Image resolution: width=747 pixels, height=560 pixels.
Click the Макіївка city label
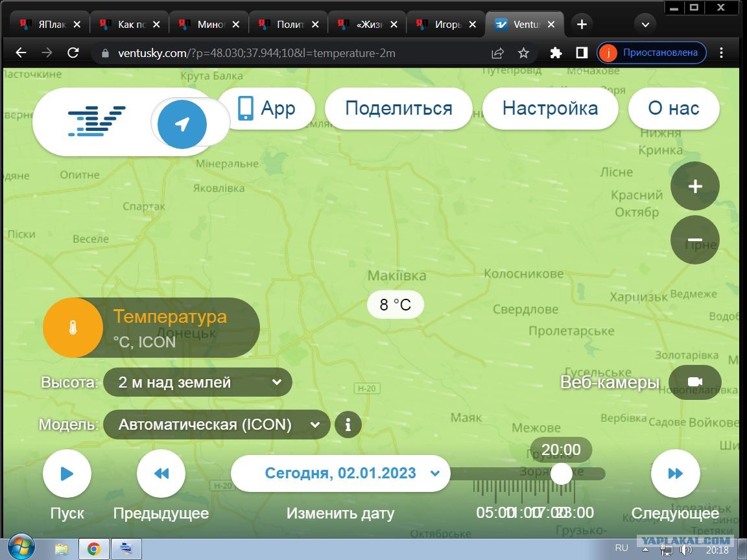(x=397, y=275)
